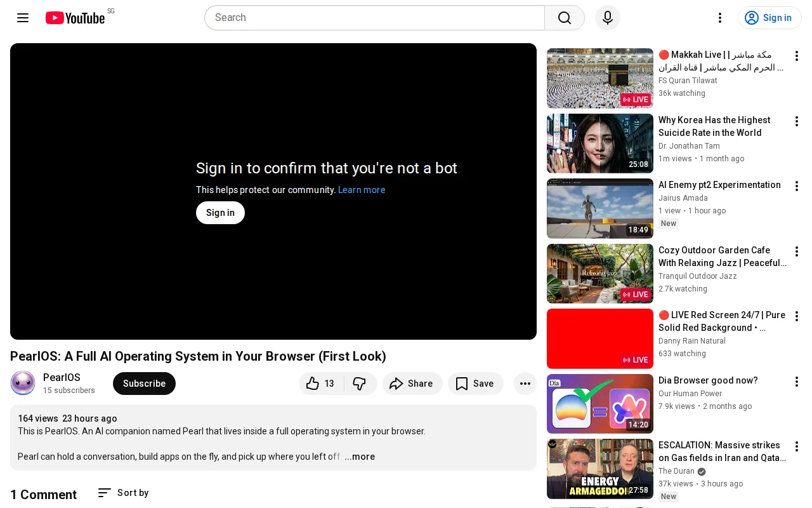Click channel name 'FS Quran Tilawat'
The width and height of the screenshot is (812, 508).
pos(688,81)
